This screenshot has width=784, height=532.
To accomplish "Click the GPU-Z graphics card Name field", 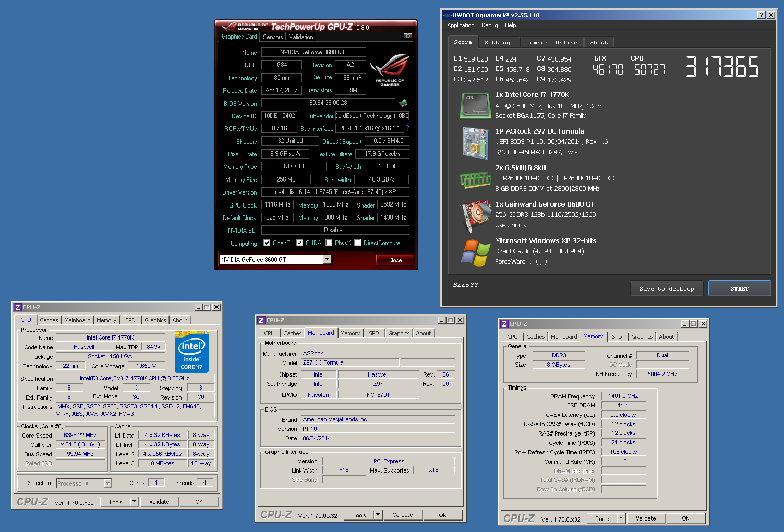I will [313, 52].
